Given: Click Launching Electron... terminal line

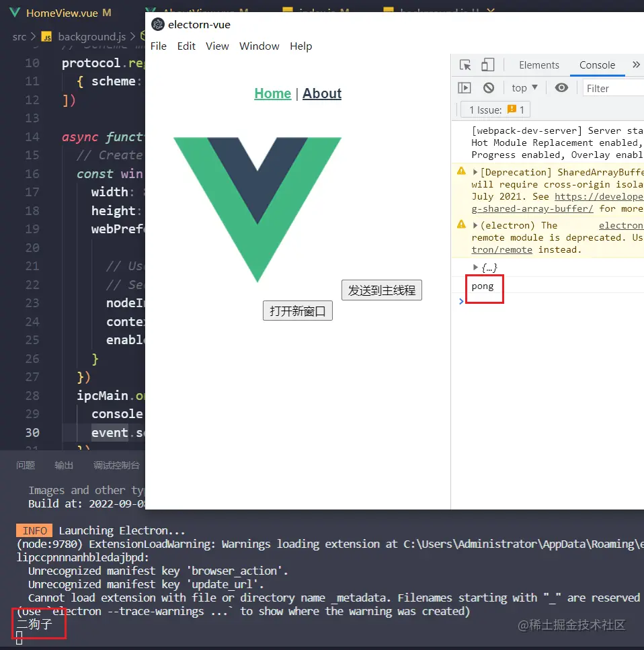Looking at the screenshot, I should (x=122, y=530).
